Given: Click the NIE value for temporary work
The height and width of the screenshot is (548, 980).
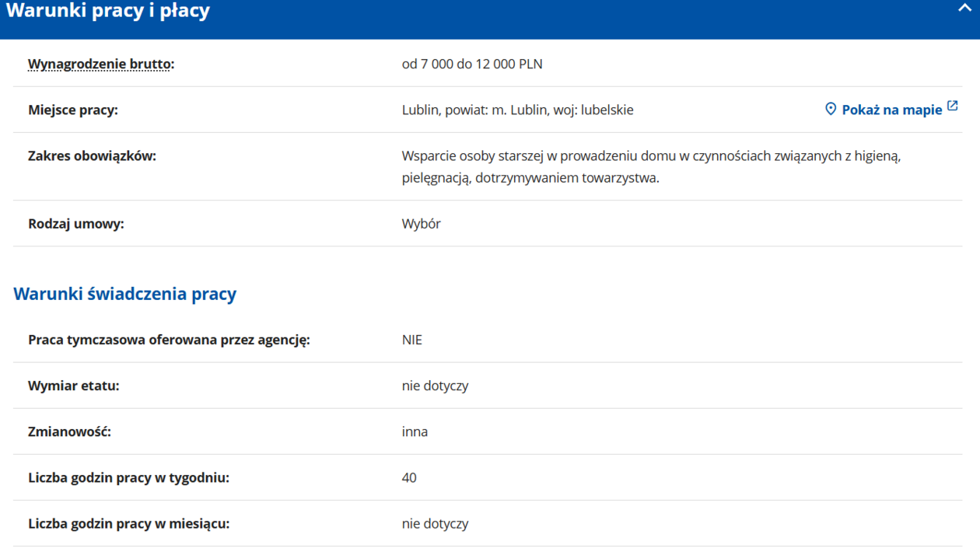Looking at the screenshot, I should point(412,340).
